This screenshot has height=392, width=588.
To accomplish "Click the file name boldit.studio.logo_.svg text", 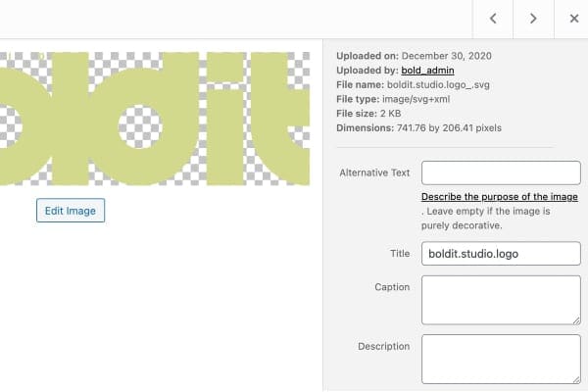I will click(441, 86).
